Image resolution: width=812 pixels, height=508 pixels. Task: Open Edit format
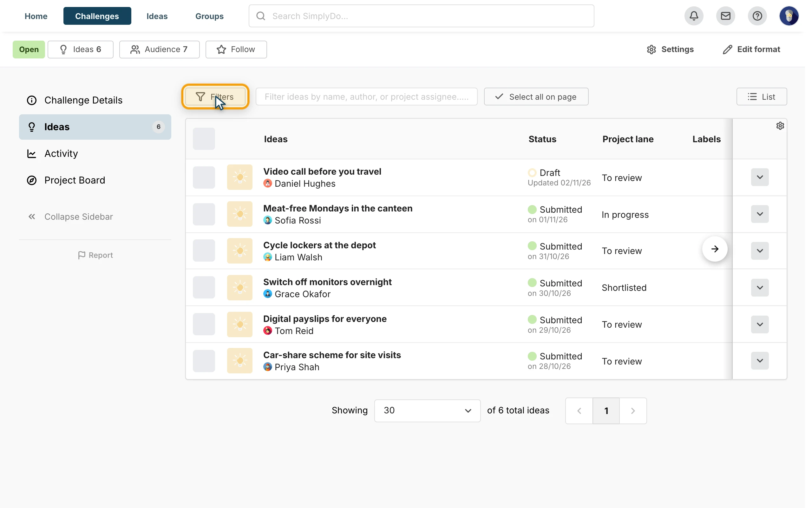[x=751, y=50]
